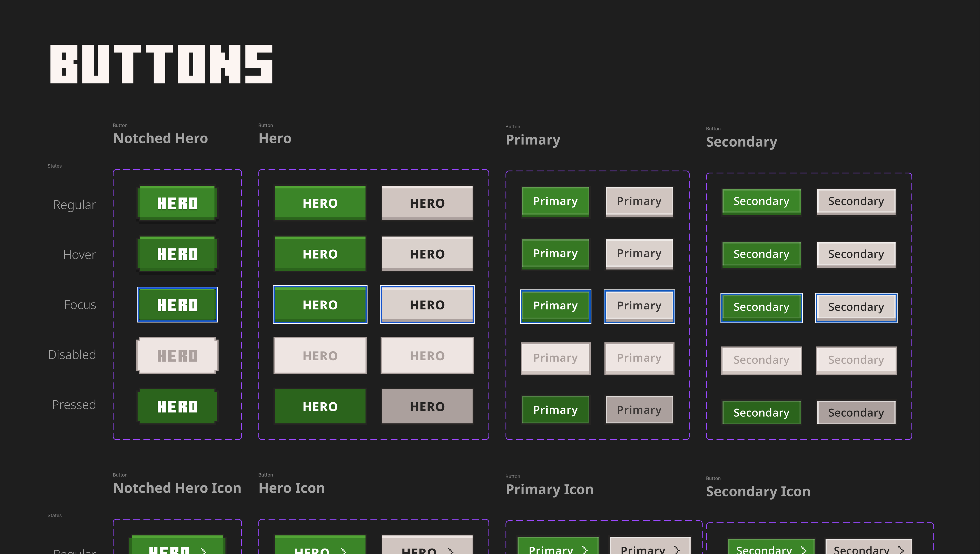Viewport: 980px width, 554px height.
Task: Click the Notched Hero Icon section heading
Action: [x=177, y=488]
